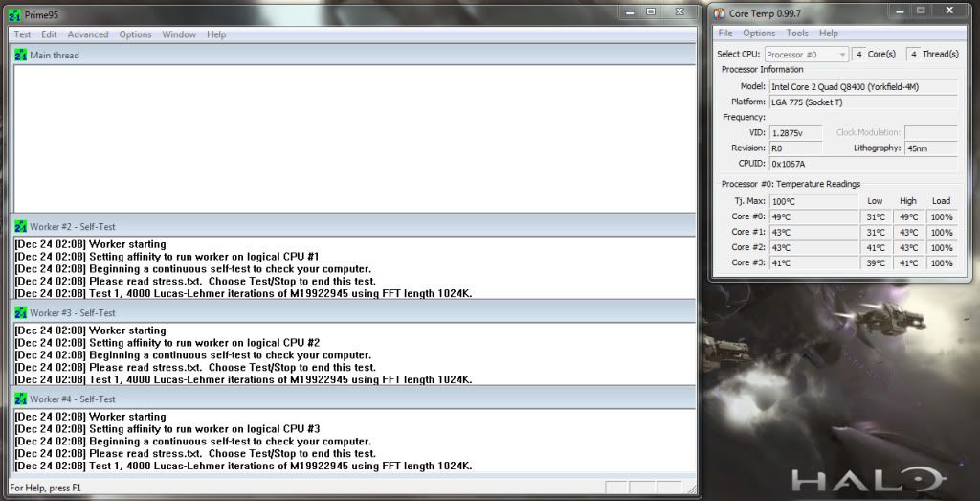Click the Worker #4 - Self-Test title bar
980x501 pixels.
click(x=354, y=399)
